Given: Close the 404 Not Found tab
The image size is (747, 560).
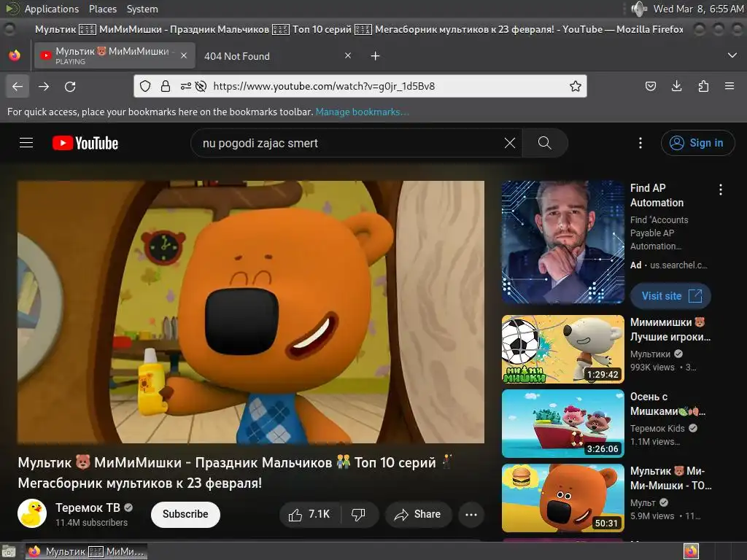Looking at the screenshot, I should pyautogui.click(x=348, y=55).
